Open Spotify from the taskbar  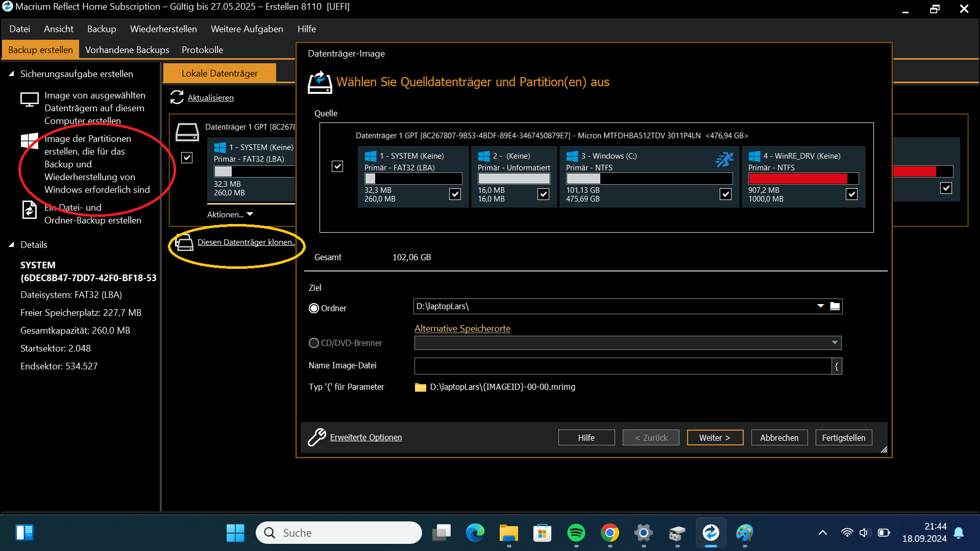[576, 533]
